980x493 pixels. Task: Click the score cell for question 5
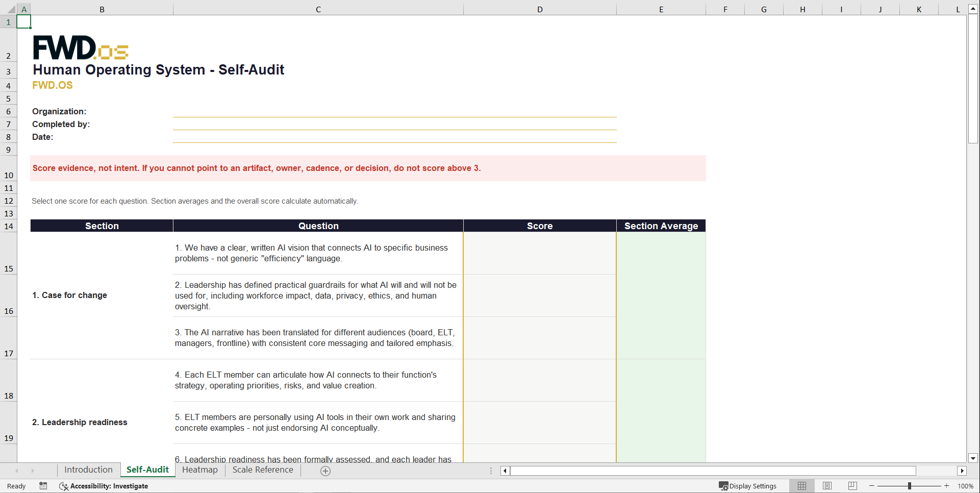pos(540,423)
